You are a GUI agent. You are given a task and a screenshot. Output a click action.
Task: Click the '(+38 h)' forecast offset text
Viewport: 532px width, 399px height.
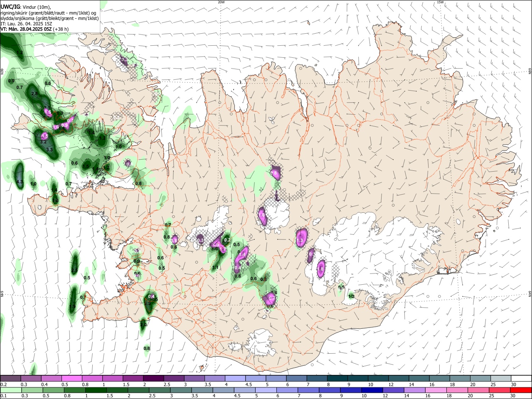(61, 29)
